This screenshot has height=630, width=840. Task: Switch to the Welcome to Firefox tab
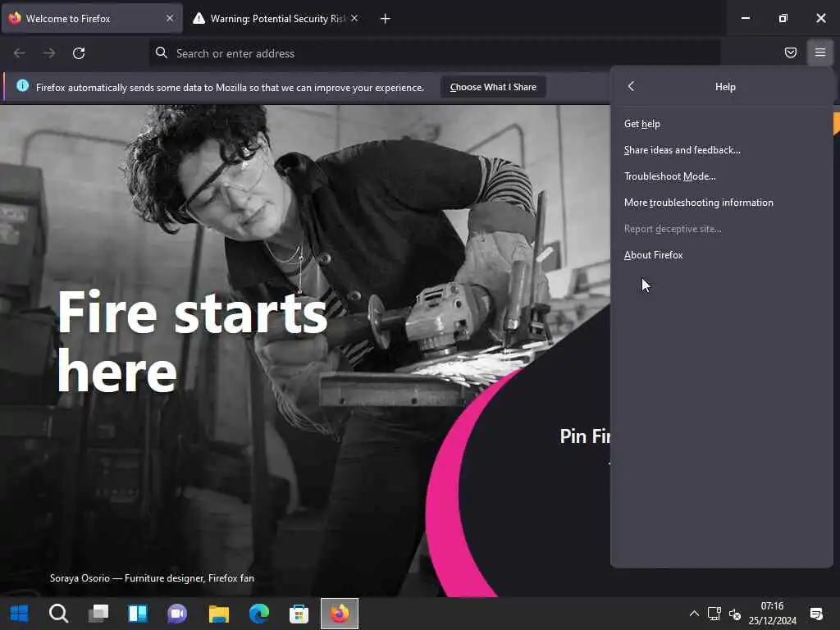[x=92, y=19]
